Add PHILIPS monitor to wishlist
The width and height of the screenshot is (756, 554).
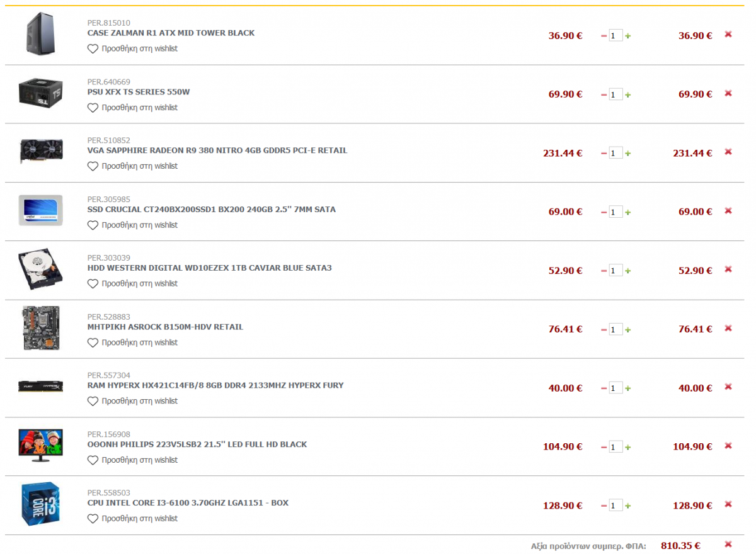[132, 460]
